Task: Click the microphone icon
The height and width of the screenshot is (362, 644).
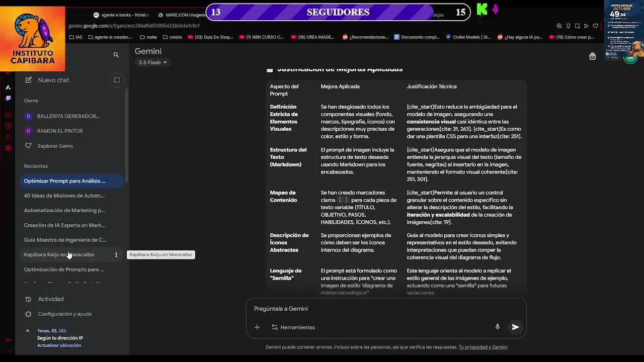Action: [498, 327]
